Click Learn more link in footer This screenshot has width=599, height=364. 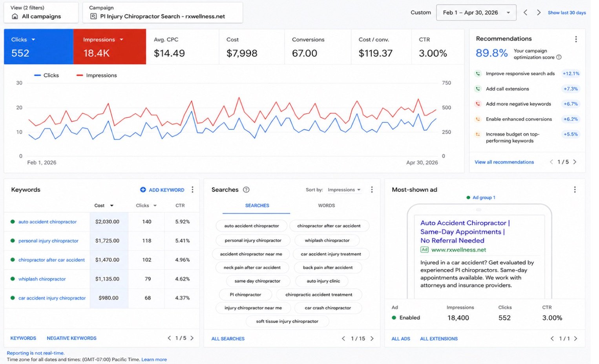[154, 359]
